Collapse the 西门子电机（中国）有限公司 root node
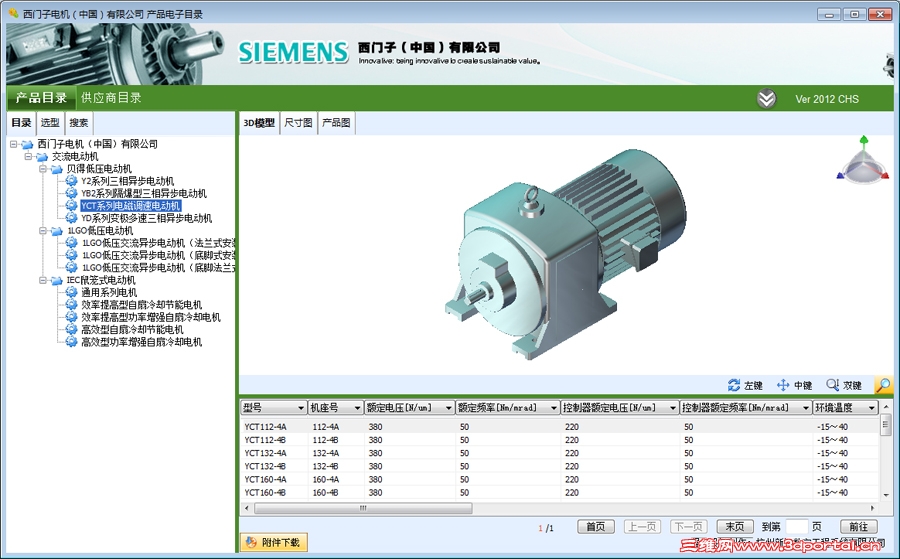900x559 pixels. coord(13,144)
